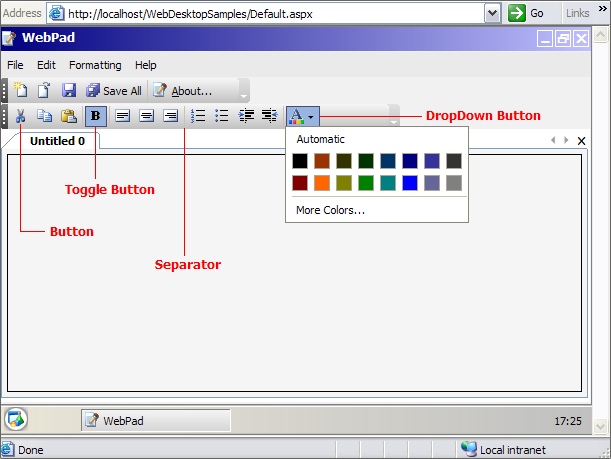Screen dimensions: 611x459
Task: Click the Cut scissors icon
Action: coord(21,116)
